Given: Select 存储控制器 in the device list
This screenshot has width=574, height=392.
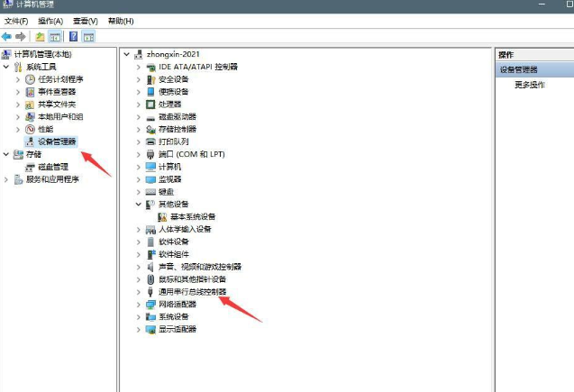Looking at the screenshot, I should click(x=178, y=129).
